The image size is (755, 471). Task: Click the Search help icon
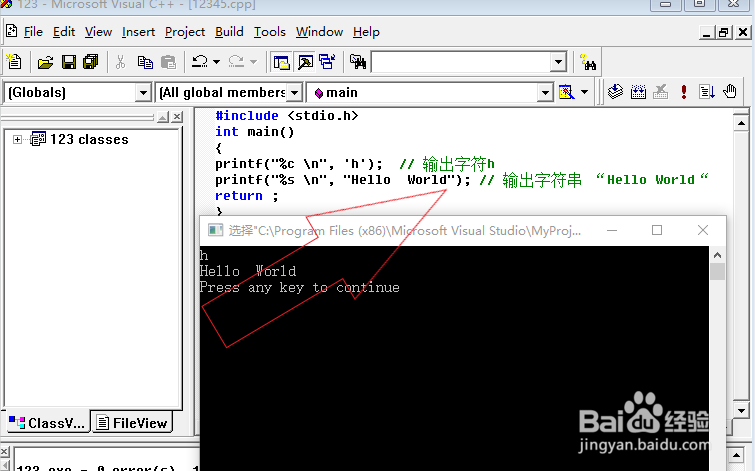pyautogui.click(x=588, y=62)
